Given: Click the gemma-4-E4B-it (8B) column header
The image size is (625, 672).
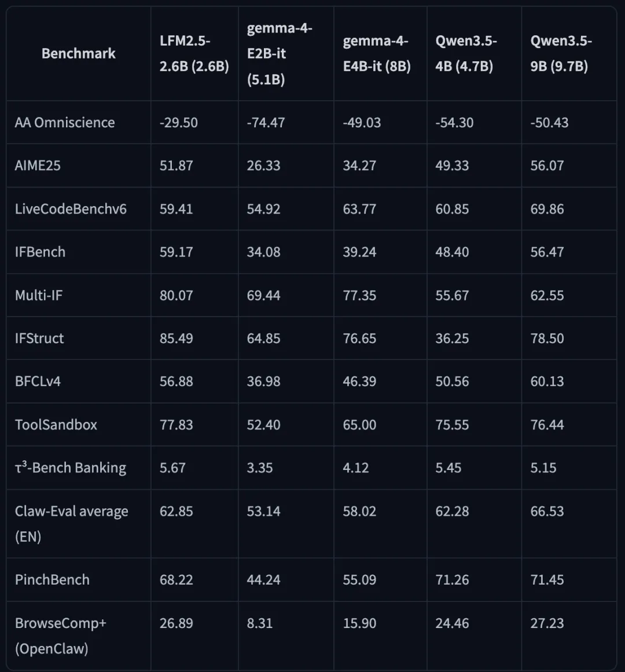Looking at the screenshot, I should [377, 54].
